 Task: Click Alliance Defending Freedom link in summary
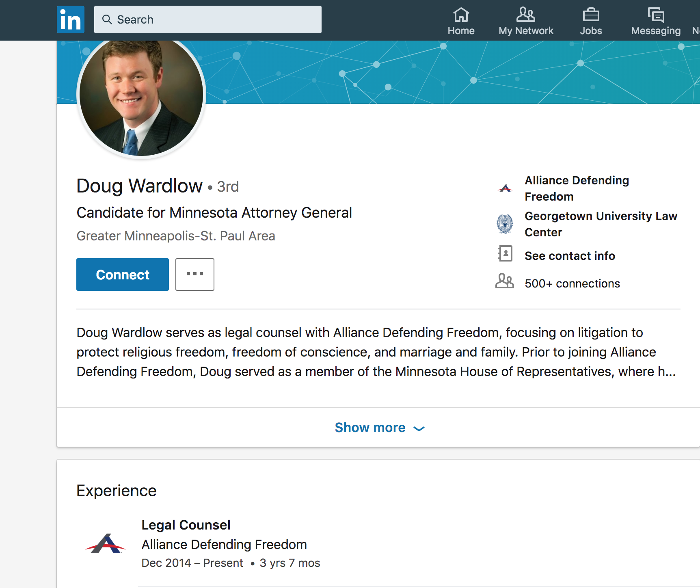click(x=577, y=188)
